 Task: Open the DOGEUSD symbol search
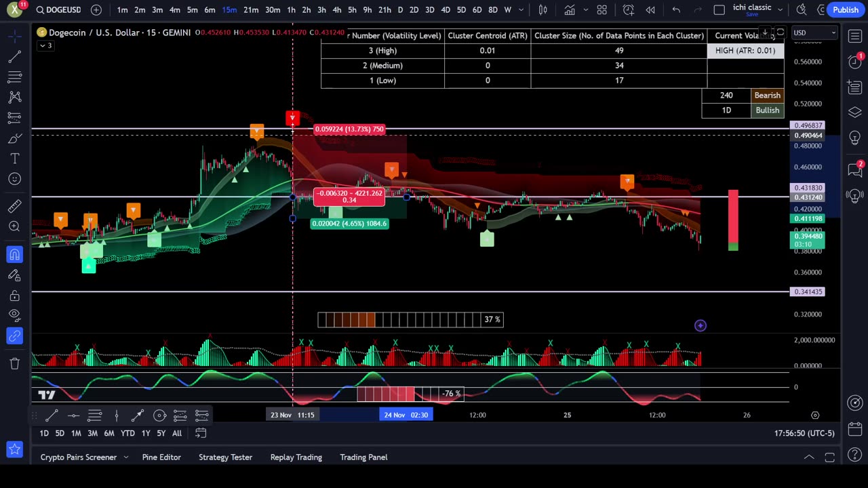pos(59,9)
